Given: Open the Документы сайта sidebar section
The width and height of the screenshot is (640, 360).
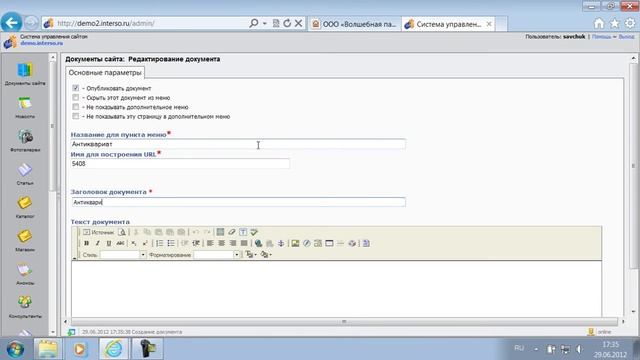Looking at the screenshot, I should (25, 74).
